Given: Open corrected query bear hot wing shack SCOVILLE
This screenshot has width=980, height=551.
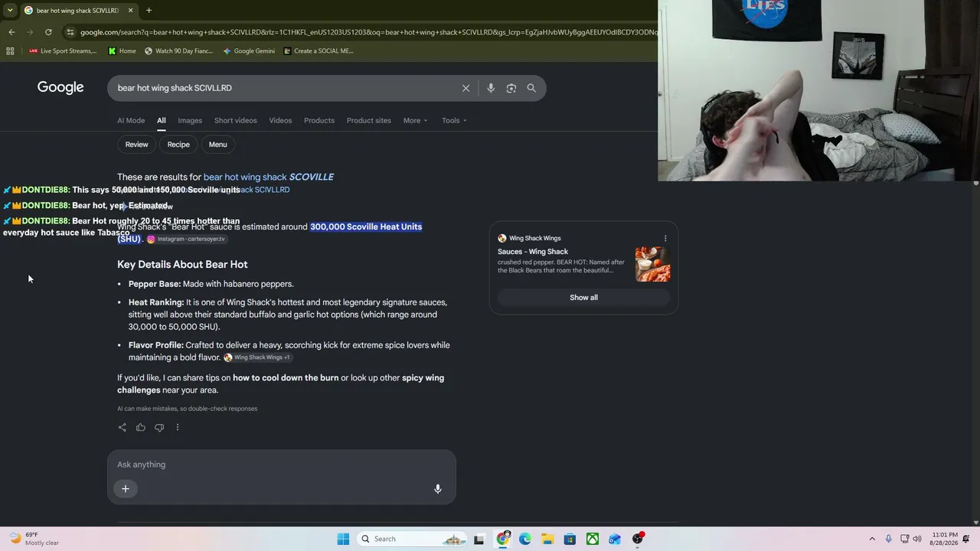Looking at the screenshot, I should click(269, 177).
